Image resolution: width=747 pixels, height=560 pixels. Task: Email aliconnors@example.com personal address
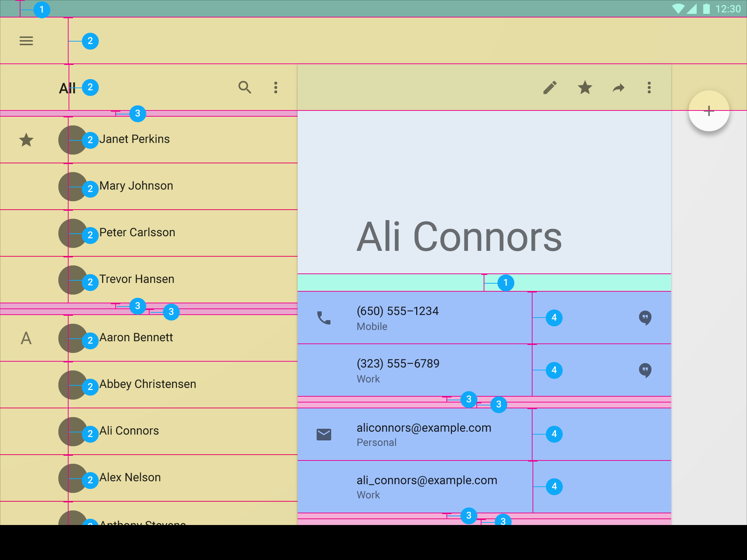tap(484, 435)
